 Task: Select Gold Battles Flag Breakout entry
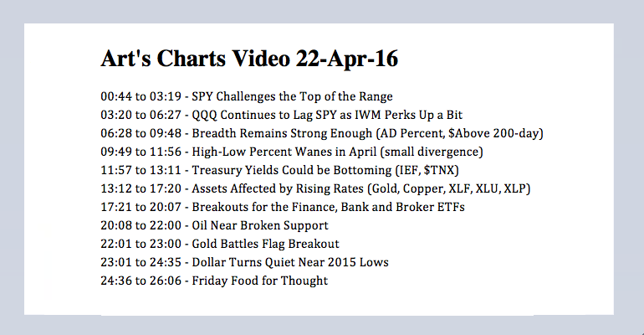[x=259, y=244]
